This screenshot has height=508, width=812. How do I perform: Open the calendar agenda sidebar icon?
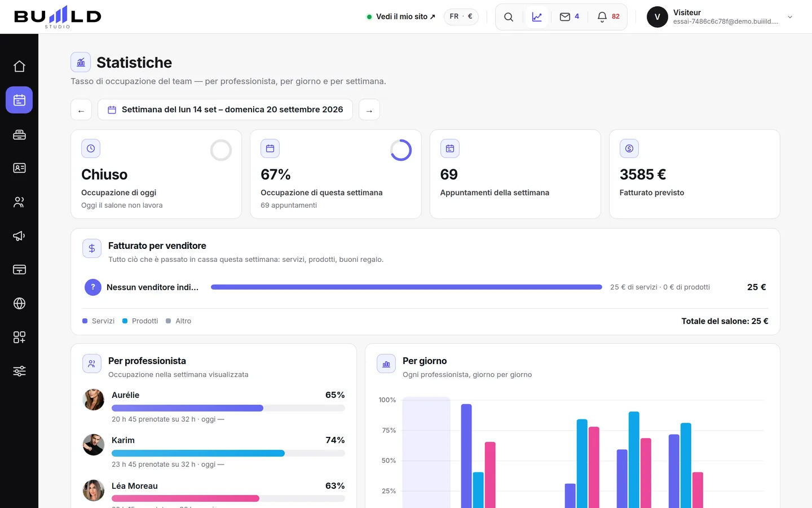(x=19, y=100)
